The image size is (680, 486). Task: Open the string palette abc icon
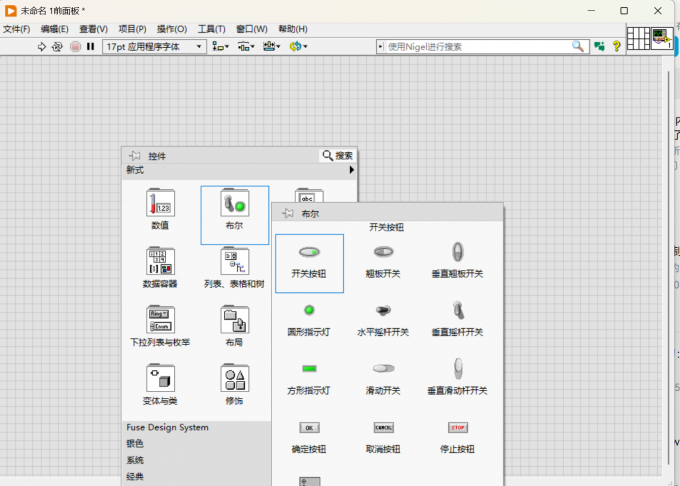tap(309, 196)
